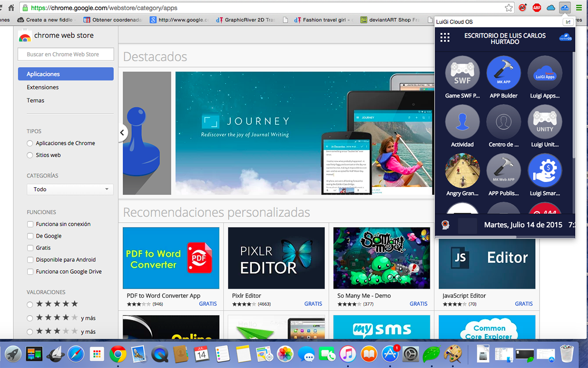
Task: Open the Centro de... app icon
Action: tap(503, 122)
